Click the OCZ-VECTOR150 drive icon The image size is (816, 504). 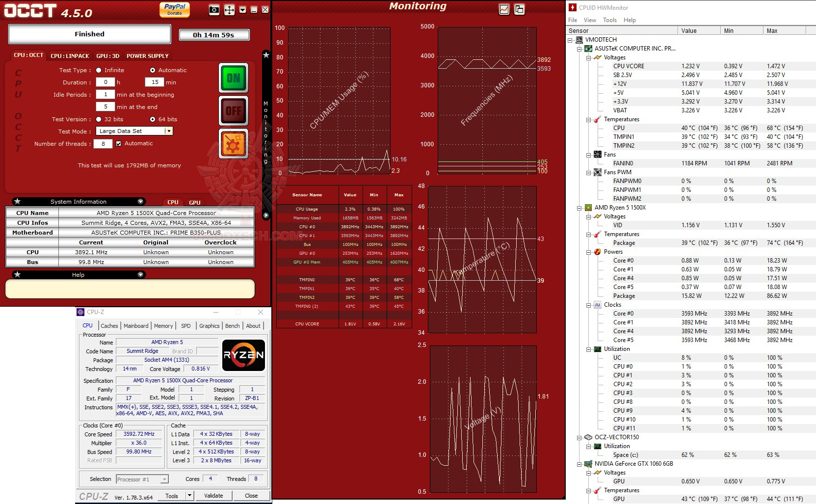(588, 437)
